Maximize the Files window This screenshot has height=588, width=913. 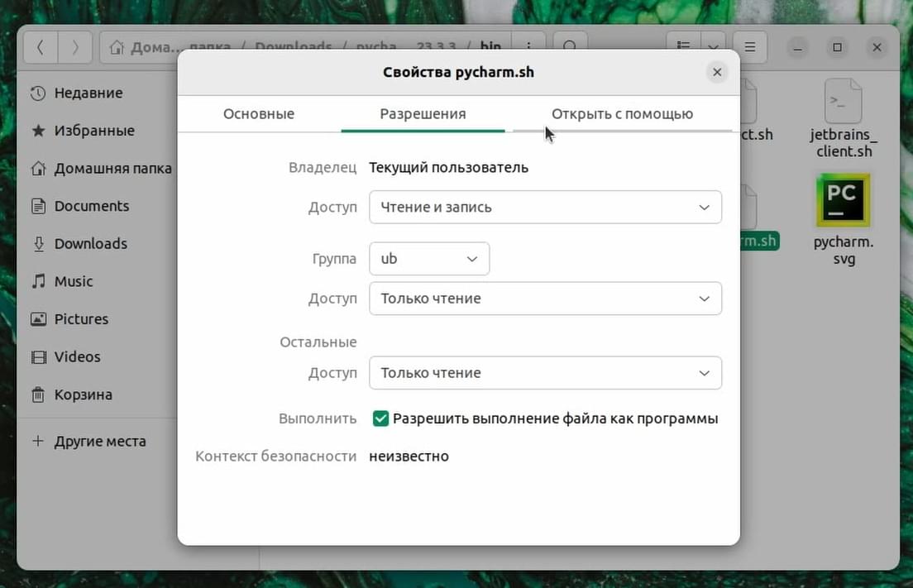(837, 47)
